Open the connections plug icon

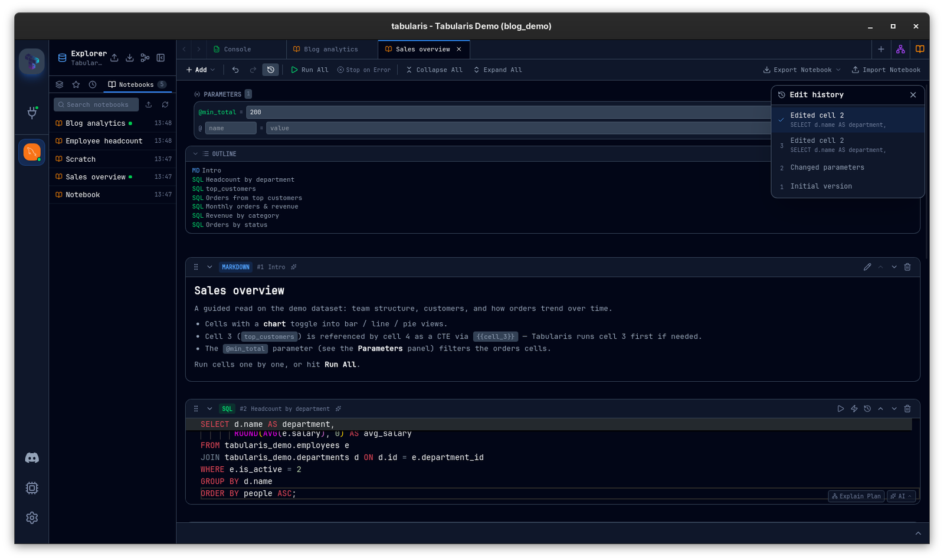[x=32, y=112]
